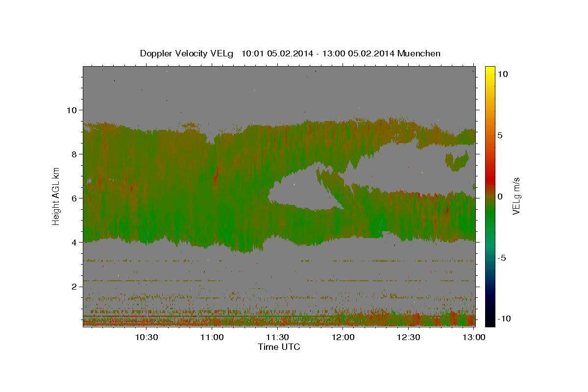
Task: Click the 12:30 time tick label
Action: (x=409, y=337)
